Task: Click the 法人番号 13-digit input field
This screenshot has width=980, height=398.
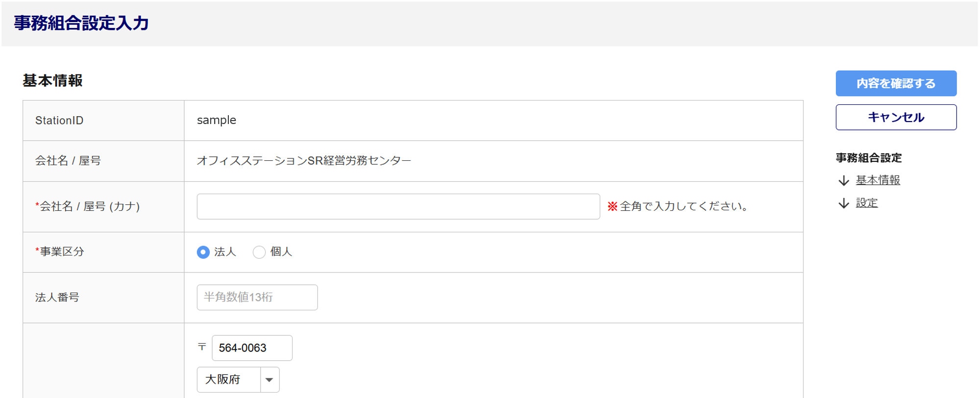Action: pyautogui.click(x=257, y=298)
